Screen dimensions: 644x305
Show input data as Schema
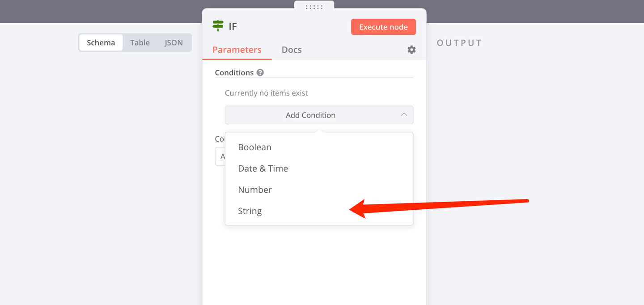[x=101, y=42]
